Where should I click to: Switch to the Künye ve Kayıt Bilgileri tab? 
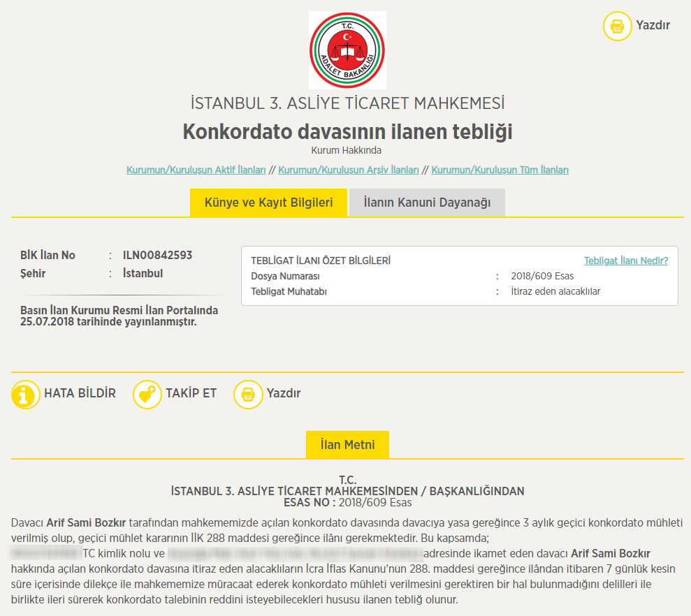coord(268,203)
